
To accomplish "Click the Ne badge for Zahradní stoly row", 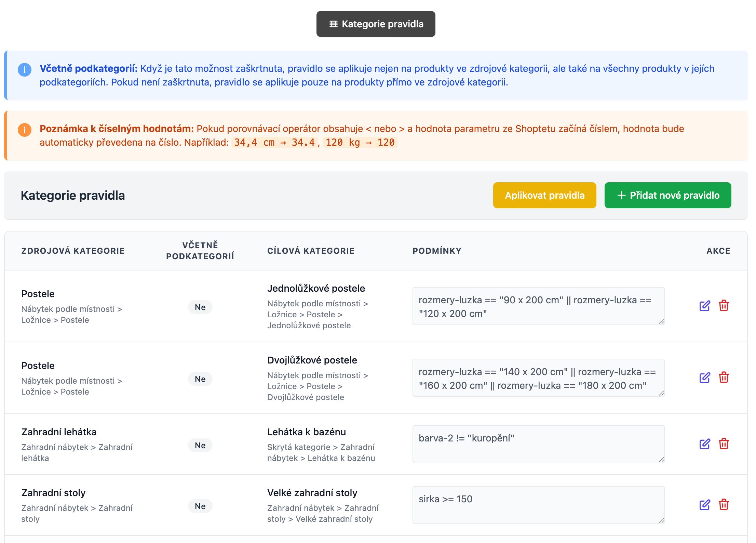I will click(x=200, y=506).
